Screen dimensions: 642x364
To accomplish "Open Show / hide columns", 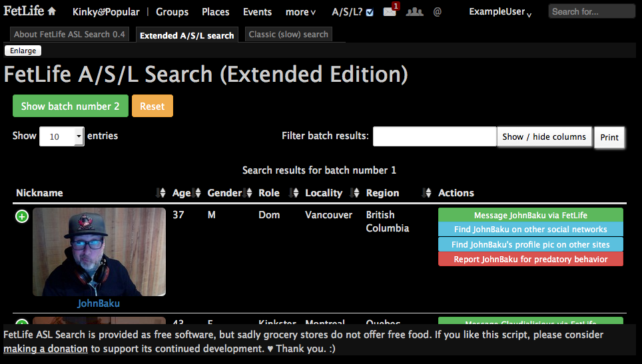I will point(544,136).
